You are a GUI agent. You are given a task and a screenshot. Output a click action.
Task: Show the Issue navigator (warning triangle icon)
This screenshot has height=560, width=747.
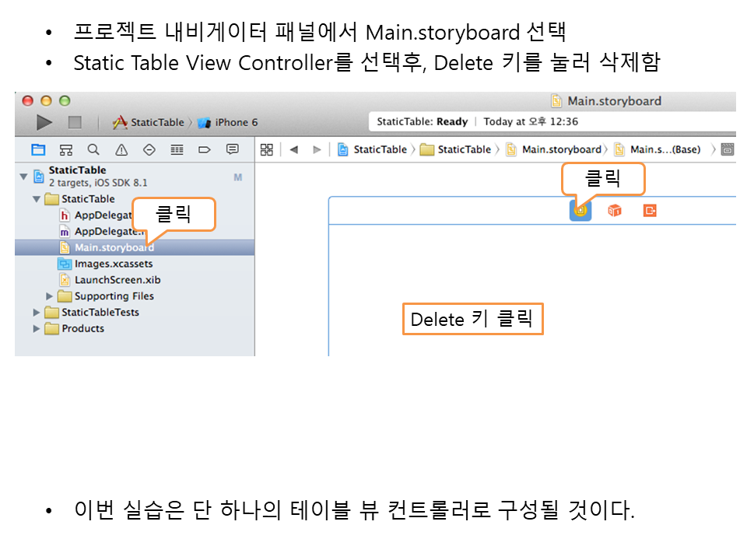coord(121,149)
